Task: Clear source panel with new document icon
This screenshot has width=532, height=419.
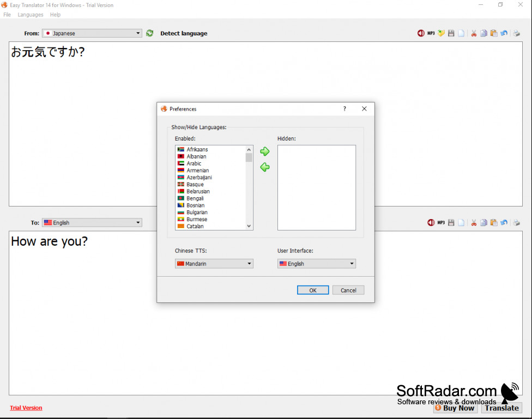Action: point(461,33)
